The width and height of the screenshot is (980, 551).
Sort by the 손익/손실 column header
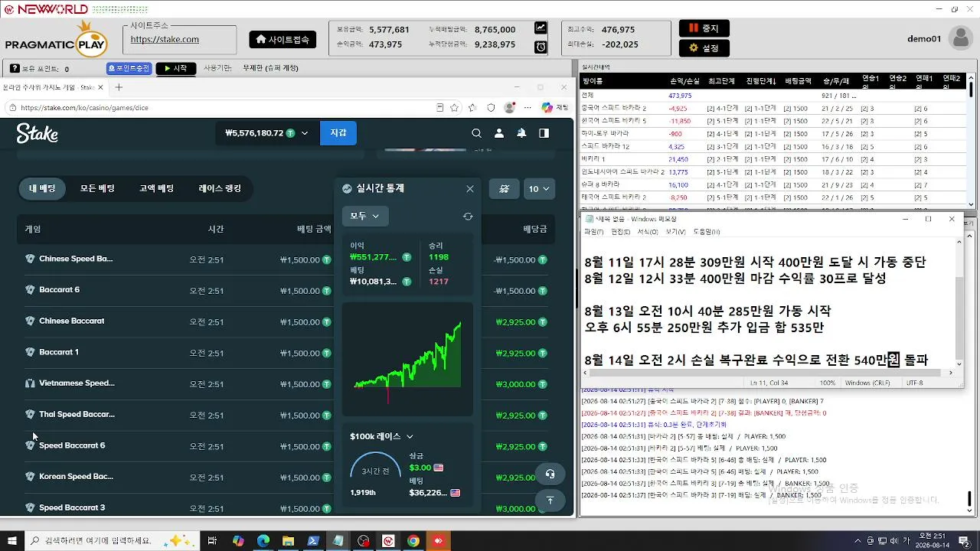click(684, 81)
